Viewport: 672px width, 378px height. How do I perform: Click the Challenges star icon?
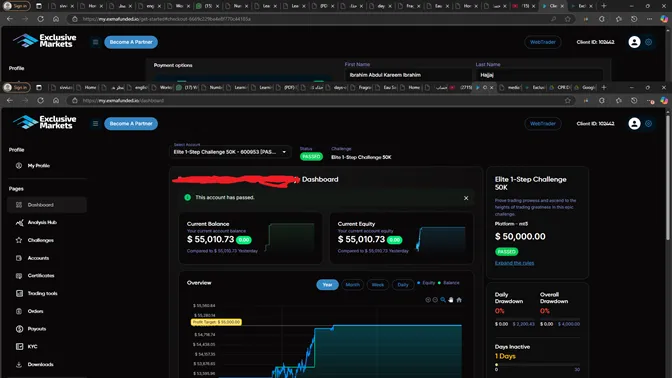tap(19, 240)
